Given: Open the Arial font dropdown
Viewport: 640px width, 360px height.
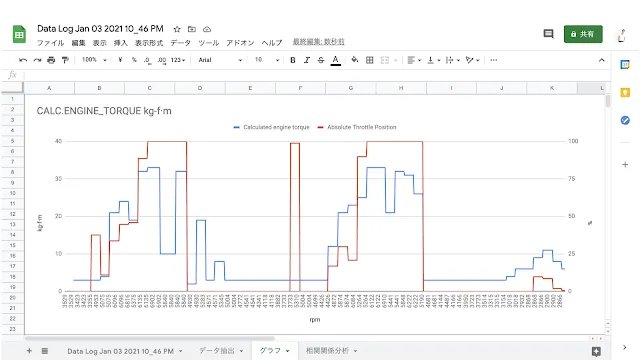Looking at the screenshot, I should tap(220, 60).
